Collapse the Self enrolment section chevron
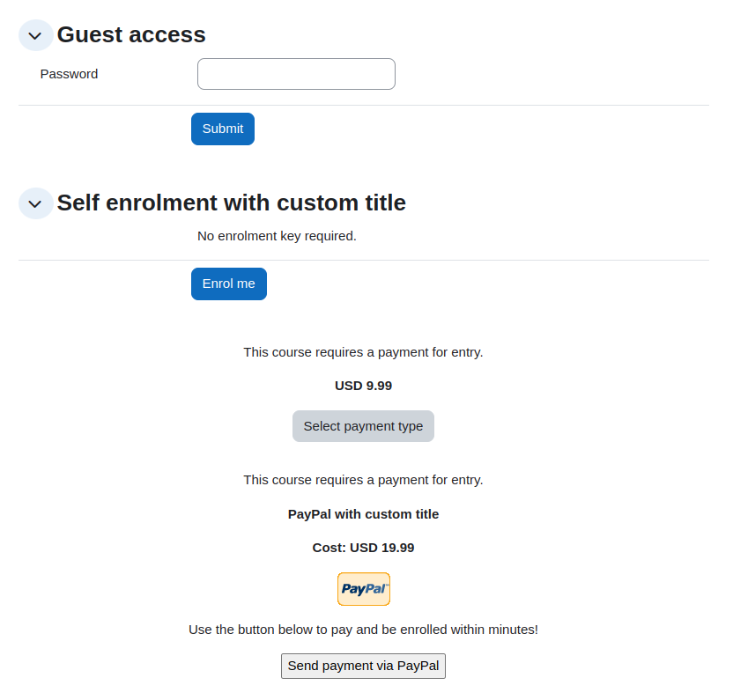Viewport: 733px width, 700px height. coord(35,203)
